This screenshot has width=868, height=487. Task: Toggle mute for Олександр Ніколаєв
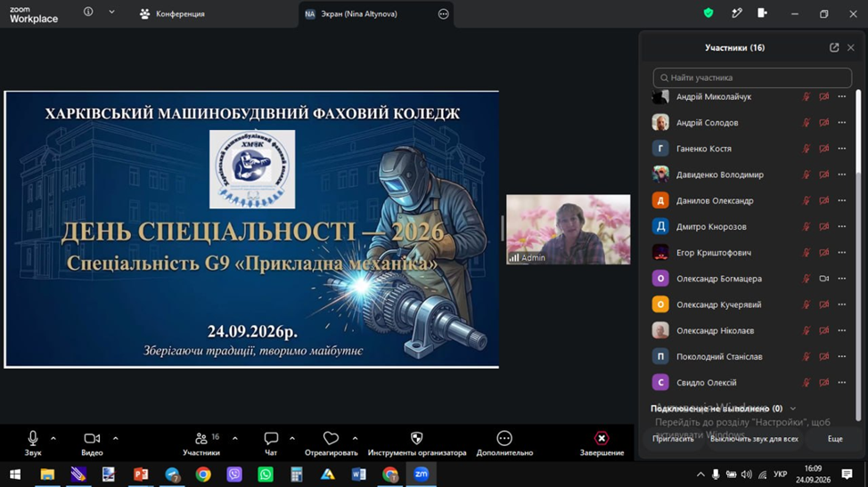[806, 330]
